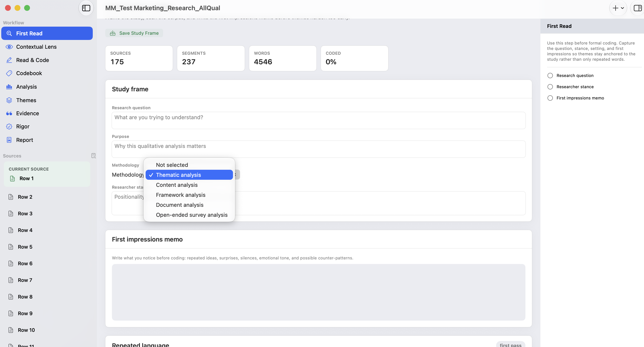Click the Codebook tag icon

pyautogui.click(x=9, y=73)
